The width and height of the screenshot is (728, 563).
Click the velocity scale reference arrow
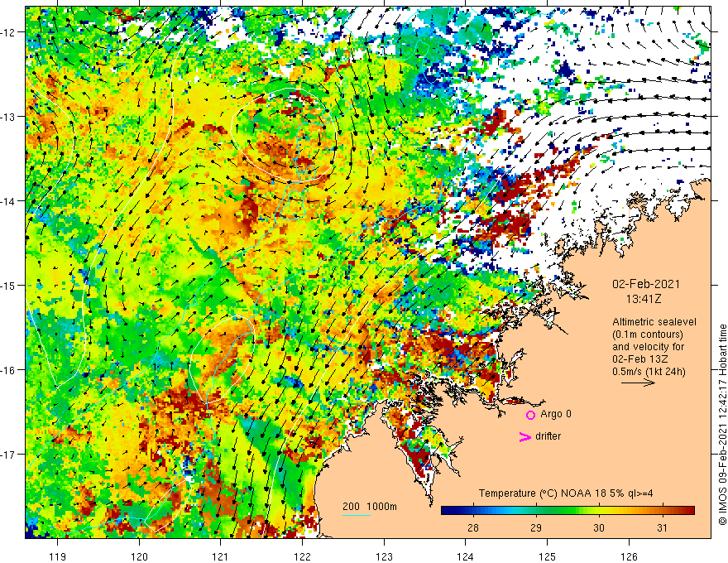click(638, 383)
